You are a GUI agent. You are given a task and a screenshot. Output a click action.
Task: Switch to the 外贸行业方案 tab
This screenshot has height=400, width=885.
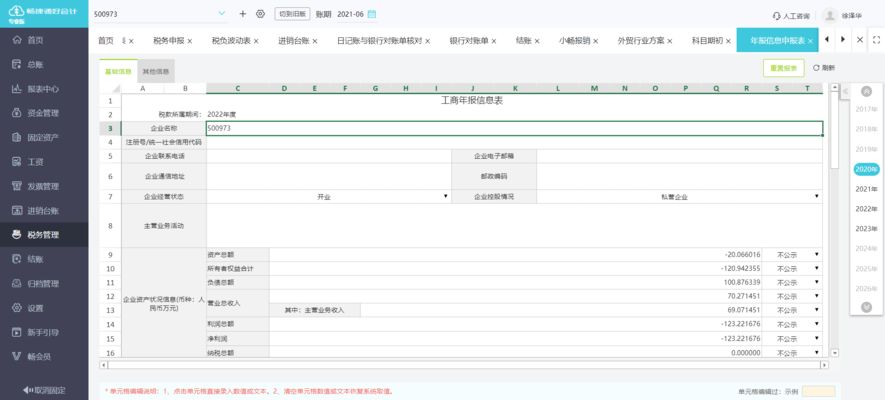coord(641,41)
